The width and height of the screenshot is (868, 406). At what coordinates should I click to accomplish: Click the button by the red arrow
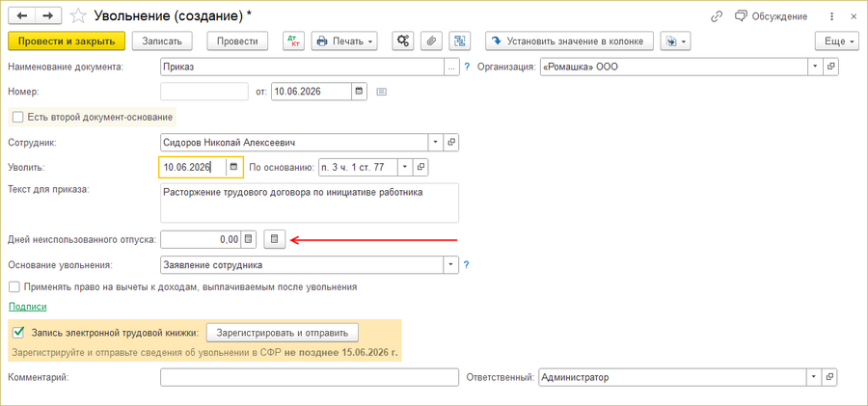275,239
